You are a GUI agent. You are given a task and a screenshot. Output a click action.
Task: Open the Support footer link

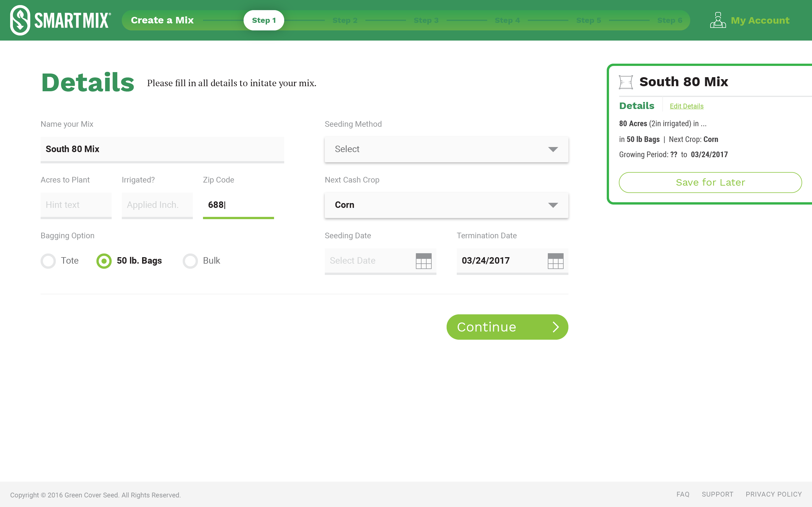717,494
